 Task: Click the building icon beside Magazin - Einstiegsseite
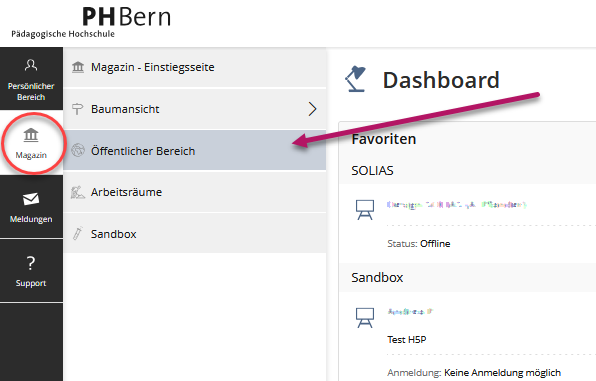click(78, 67)
